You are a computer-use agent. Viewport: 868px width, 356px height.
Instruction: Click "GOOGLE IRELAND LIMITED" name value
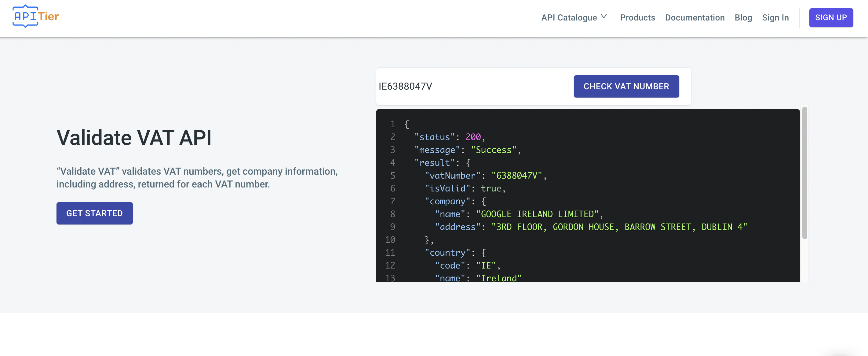coord(537,214)
